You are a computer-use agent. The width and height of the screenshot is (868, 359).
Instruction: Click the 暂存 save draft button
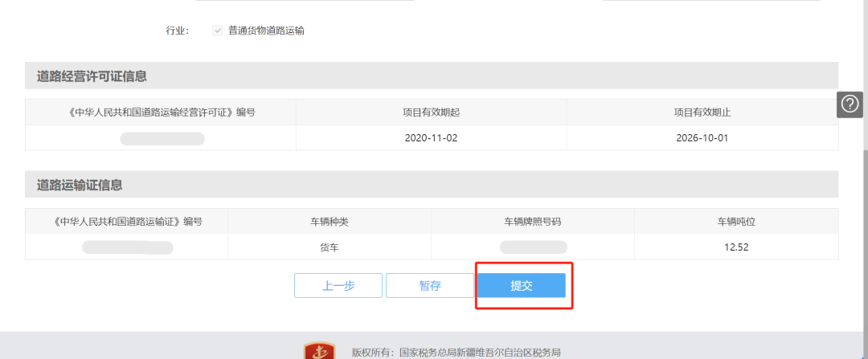pos(430,286)
